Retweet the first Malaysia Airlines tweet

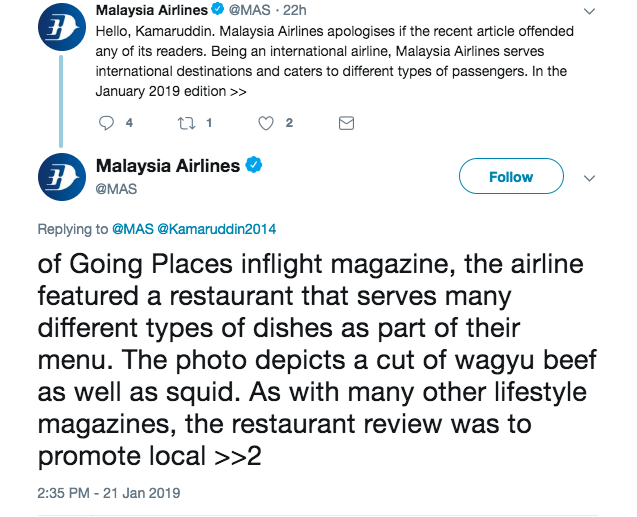tap(186, 123)
